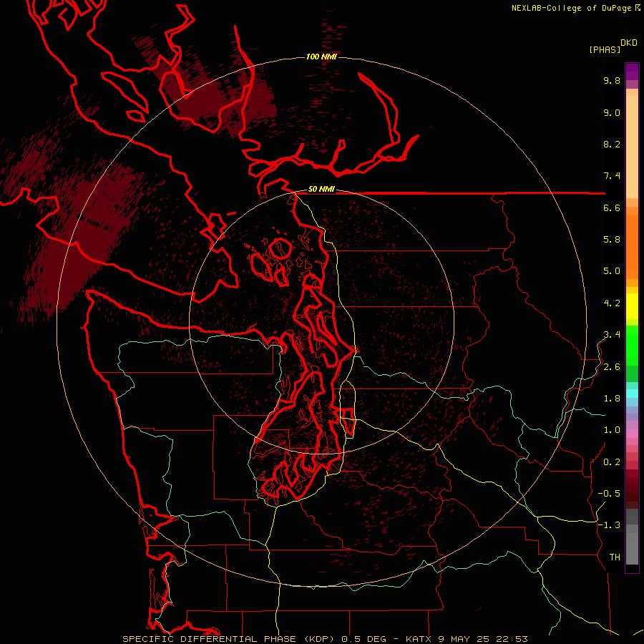
Task: Click the 5.0 value on color scale
Action: [x=612, y=271]
